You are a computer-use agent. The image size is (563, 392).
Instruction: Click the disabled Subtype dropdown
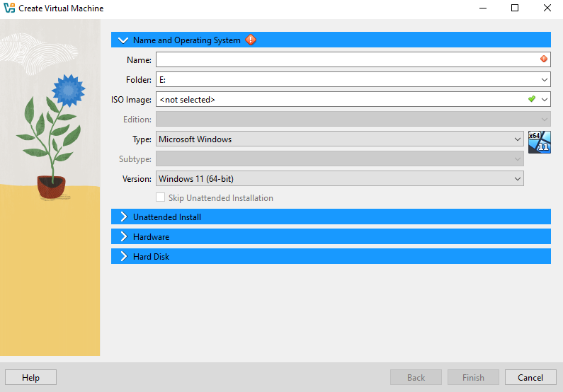340,158
